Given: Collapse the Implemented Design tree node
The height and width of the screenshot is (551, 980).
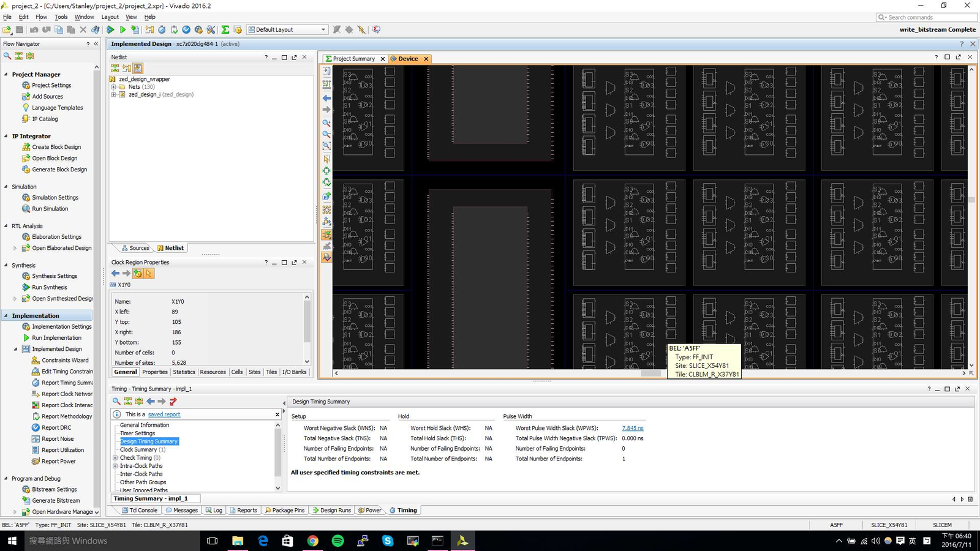Looking at the screenshot, I should pyautogui.click(x=15, y=349).
